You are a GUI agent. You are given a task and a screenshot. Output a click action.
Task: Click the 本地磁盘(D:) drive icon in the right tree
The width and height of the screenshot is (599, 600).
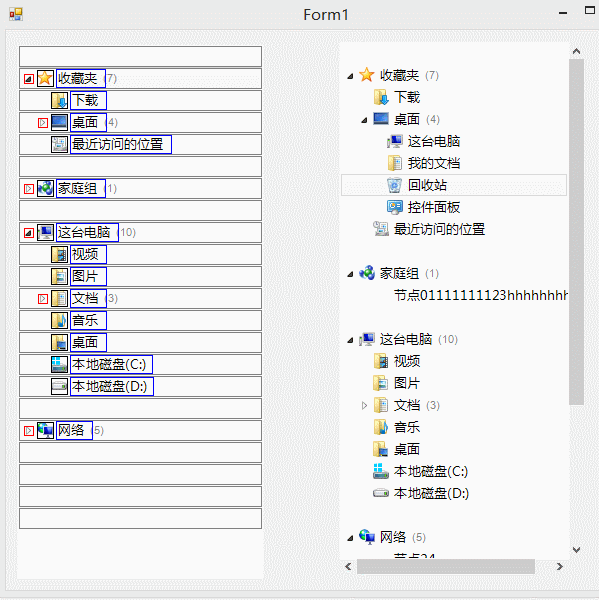click(x=381, y=493)
